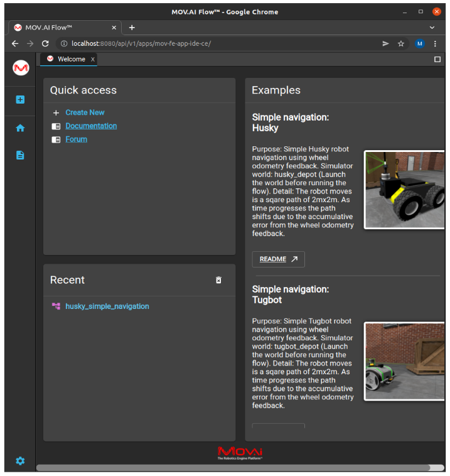This screenshot has height=476, width=450.
Task: Open the Documentation link
Action: coord(91,126)
